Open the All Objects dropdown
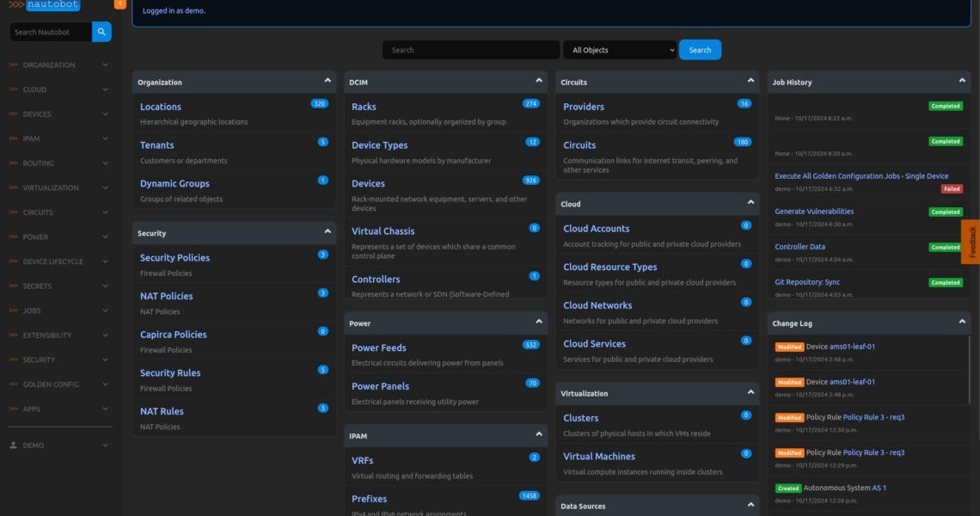The width and height of the screenshot is (980, 516). click(620, 50)
